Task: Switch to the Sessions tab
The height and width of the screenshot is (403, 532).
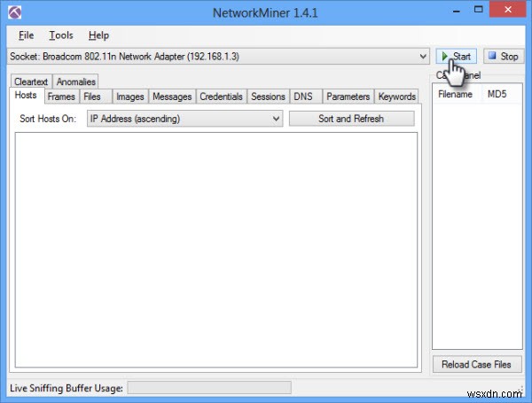Action: [x=268, y=97]
